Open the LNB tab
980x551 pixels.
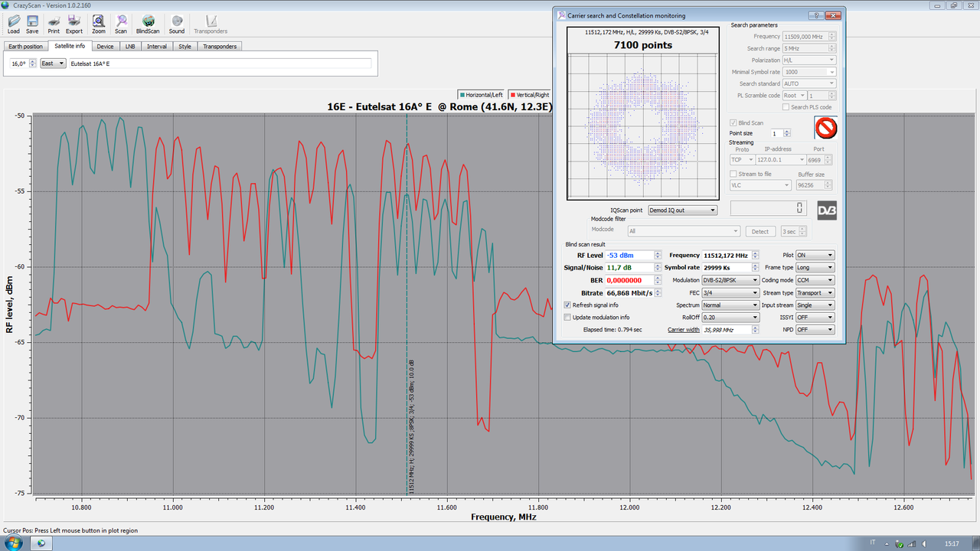pyautogui.click(x=129, y=46)
